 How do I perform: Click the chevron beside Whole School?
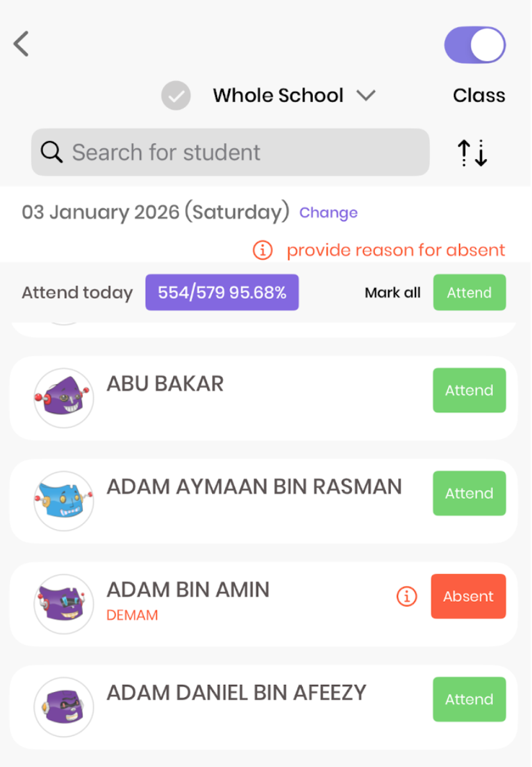click(366, 96)
